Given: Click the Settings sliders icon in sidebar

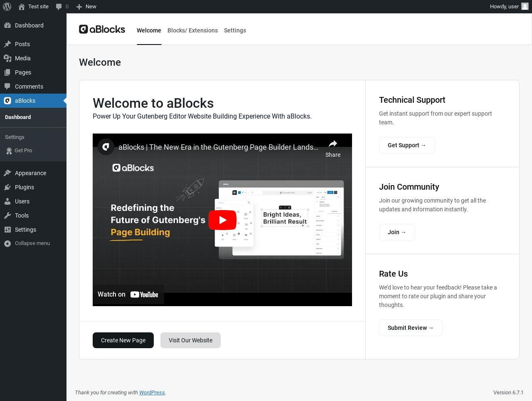Looking at the screenshot, I should coord(7,230).
